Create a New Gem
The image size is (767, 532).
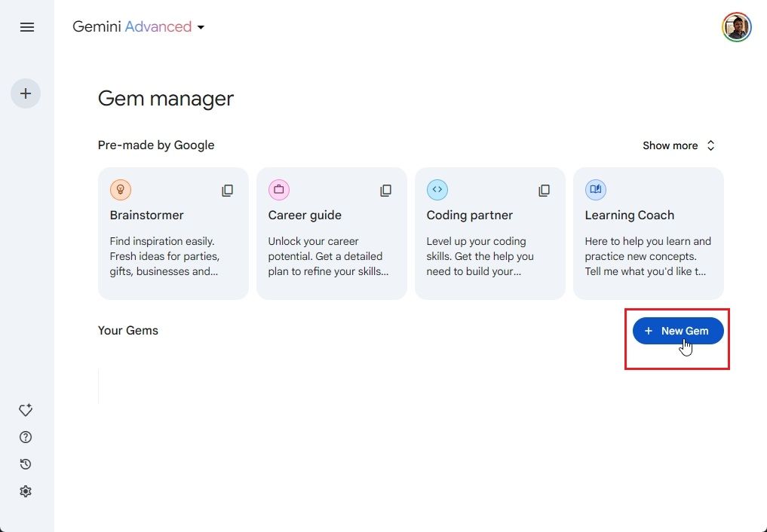point(677,331)
